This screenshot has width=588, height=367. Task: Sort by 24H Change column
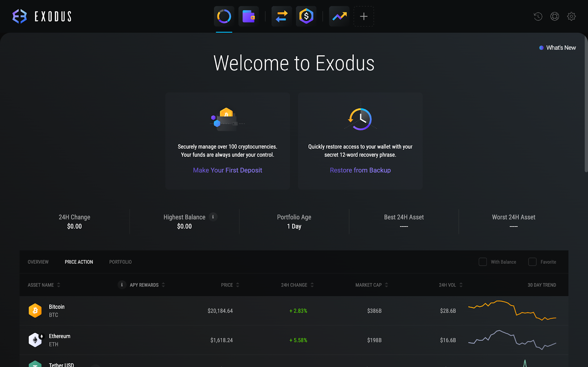298,285
